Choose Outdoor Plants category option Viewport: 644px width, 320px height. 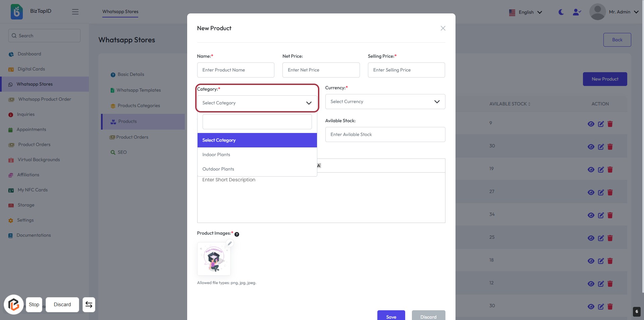[x=218, y=169]
